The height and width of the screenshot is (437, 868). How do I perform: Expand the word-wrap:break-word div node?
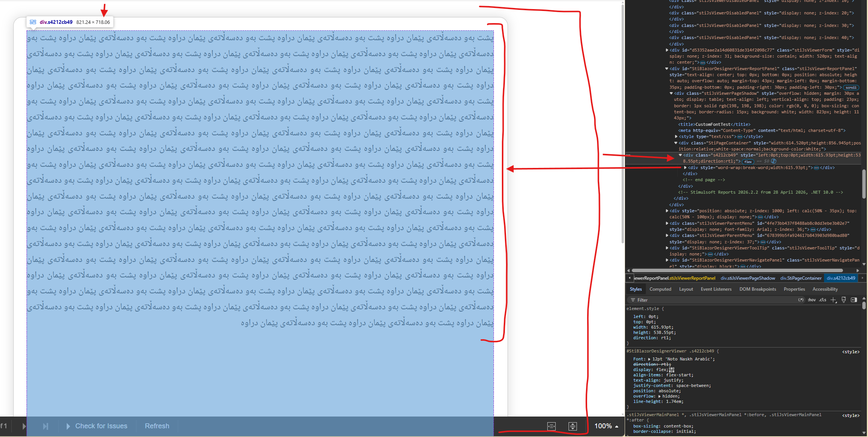tap(685, 168)
